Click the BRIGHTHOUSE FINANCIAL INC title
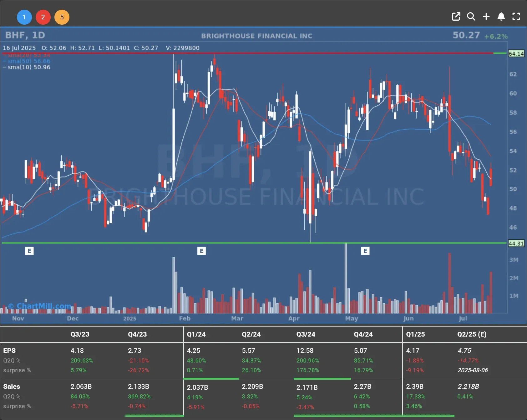This screenshot has width=527, height=420. 257,36
